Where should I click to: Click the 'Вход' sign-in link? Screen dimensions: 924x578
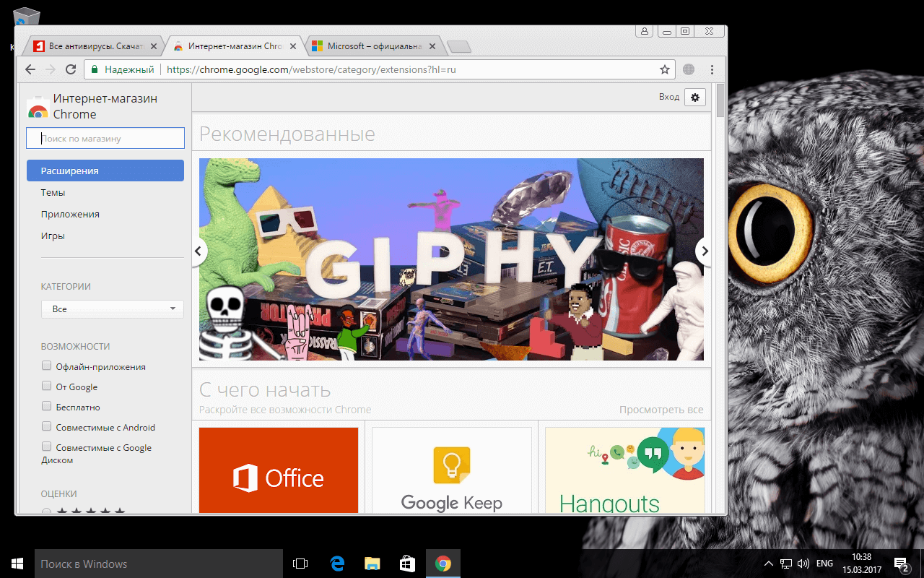[x=669, y=97]
